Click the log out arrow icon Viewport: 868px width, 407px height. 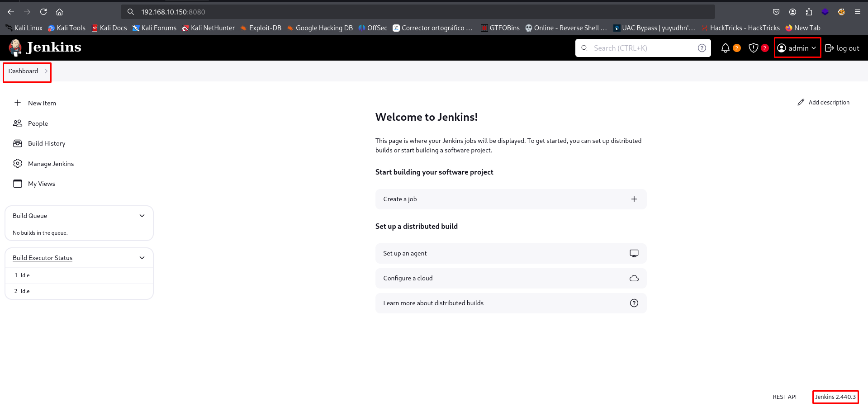pyautogui.click(x=829, y=48)
